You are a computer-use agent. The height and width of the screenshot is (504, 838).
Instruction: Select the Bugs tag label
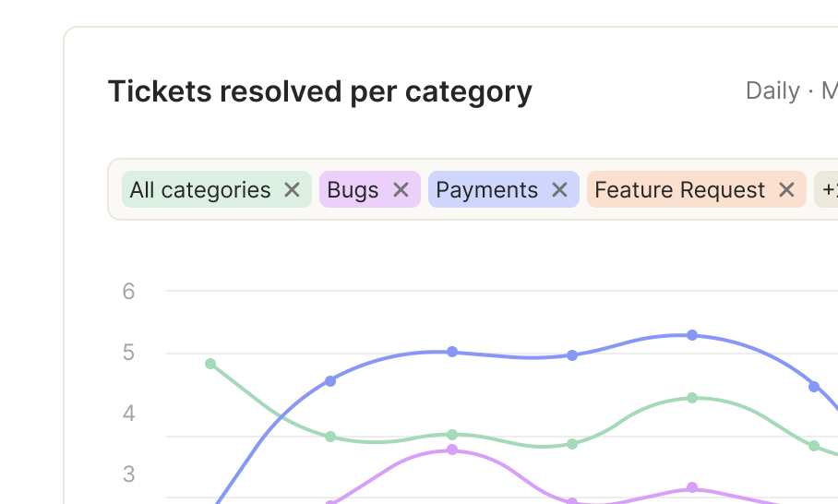click(x=353, y=190)
